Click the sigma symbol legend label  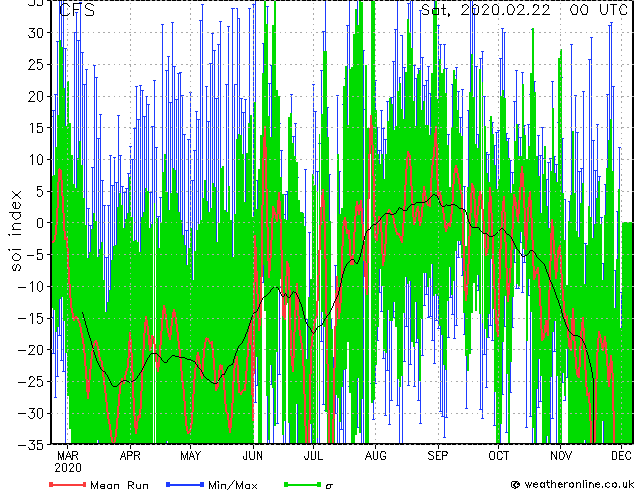329,486
